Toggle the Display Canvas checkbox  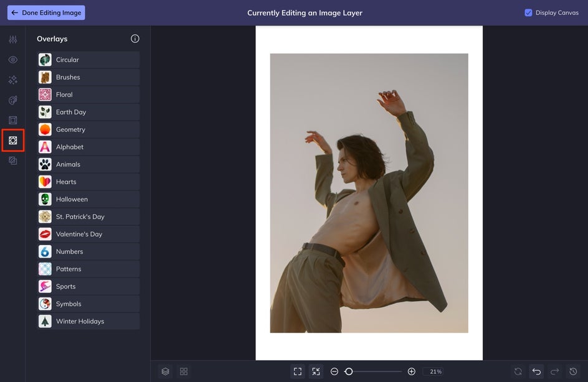(x=528, y=12)
